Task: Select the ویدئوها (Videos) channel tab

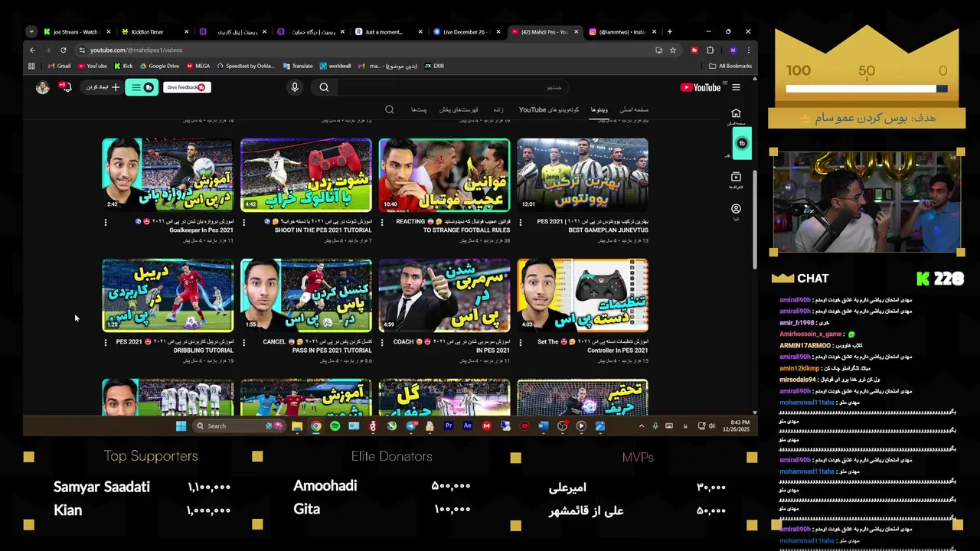Action: click(x=599, y=109)
